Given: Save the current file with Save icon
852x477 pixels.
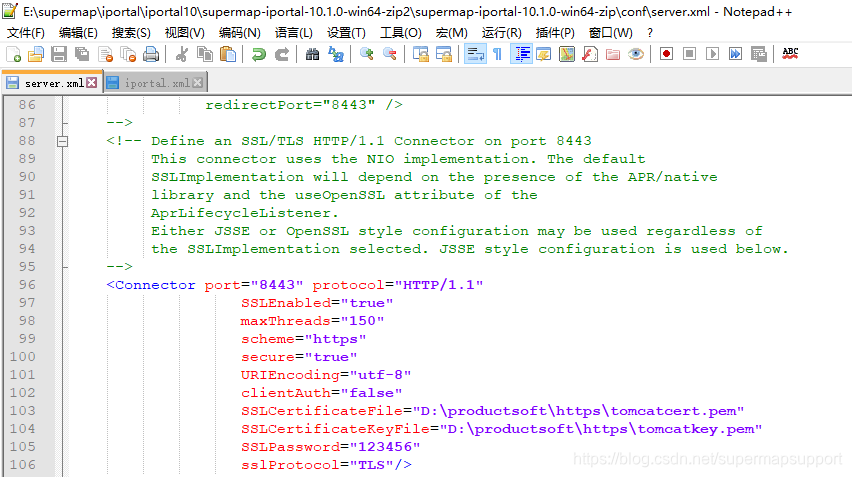Looking at the screenshot, I should (59, 54).
